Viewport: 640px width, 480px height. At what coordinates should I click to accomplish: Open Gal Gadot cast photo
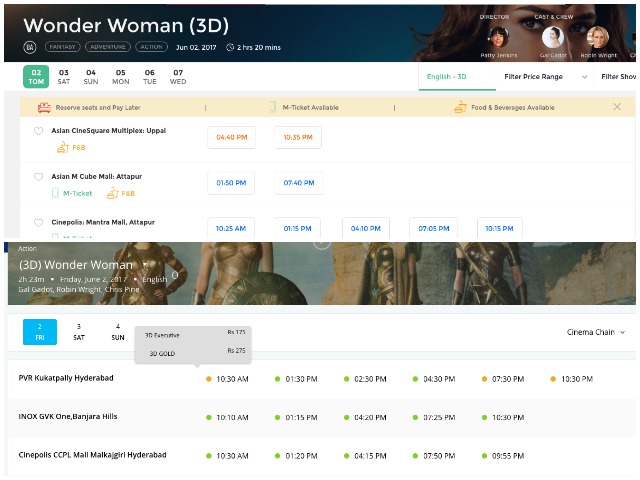click(x=553, y=37)
